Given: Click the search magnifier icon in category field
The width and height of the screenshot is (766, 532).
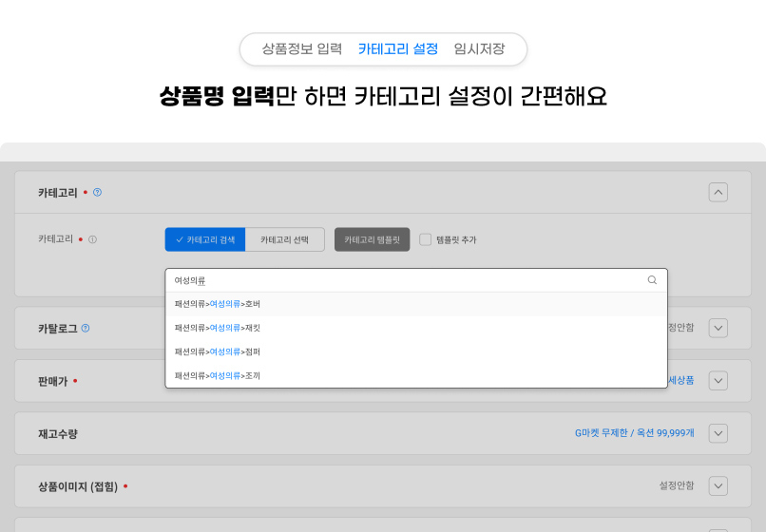Looking at the screenshot, I should click(x=652, y=280).
